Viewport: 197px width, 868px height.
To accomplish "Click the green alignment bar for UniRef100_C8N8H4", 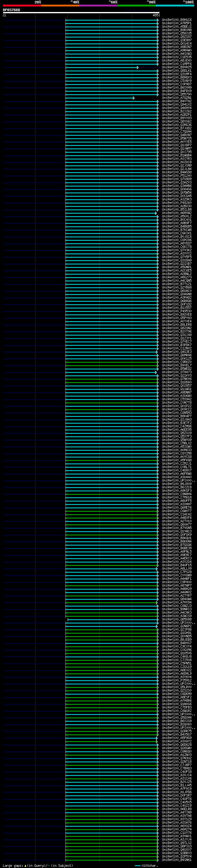I will click(x=112, y=494).
